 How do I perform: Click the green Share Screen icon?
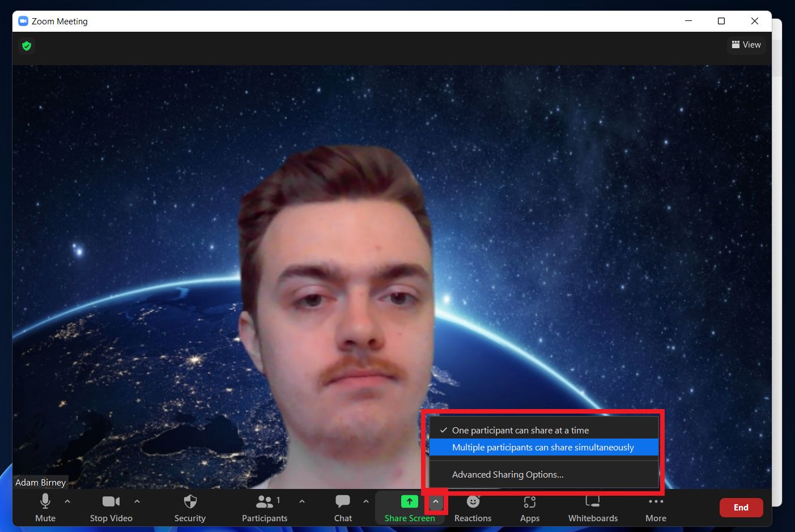(409, 502)
